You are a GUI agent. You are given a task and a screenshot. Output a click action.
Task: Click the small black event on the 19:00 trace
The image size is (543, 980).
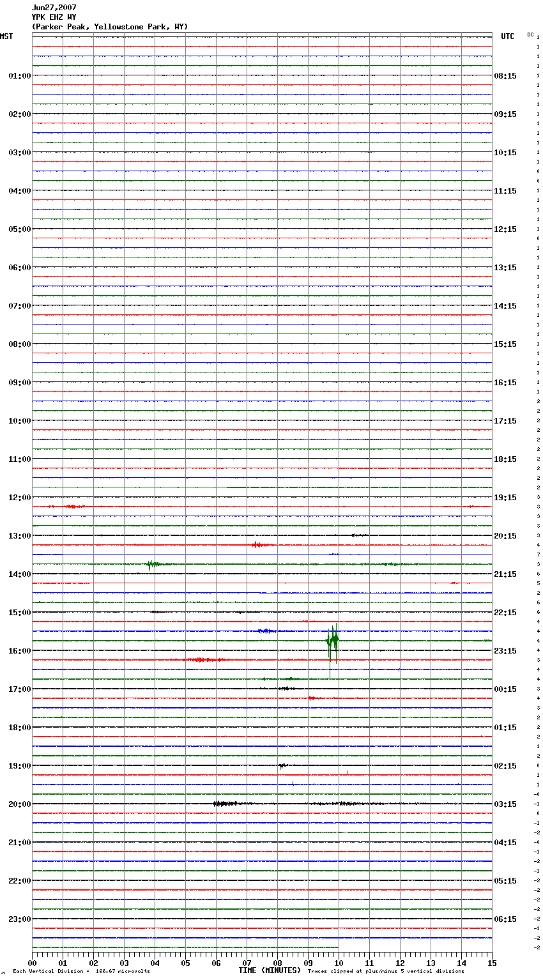point(282,765)
